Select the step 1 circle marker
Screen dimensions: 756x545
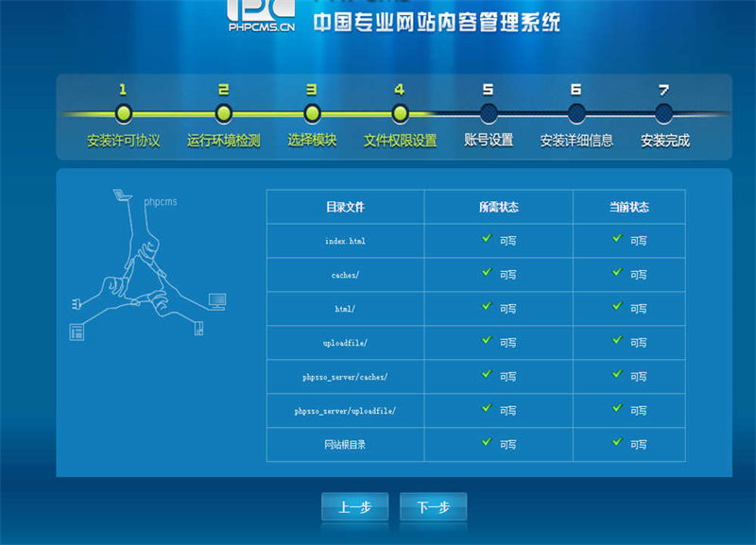click(x=123, y=113)
